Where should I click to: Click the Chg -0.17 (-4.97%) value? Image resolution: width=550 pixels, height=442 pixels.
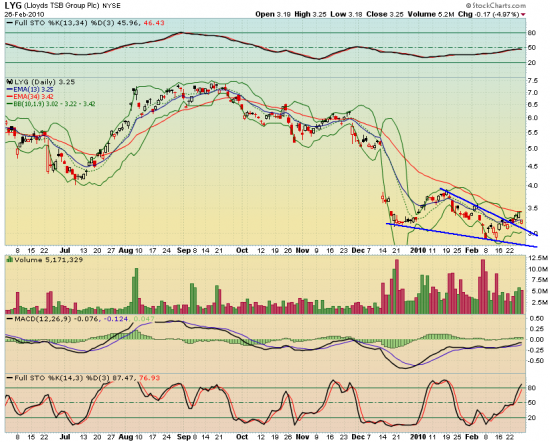coord(489,14)
